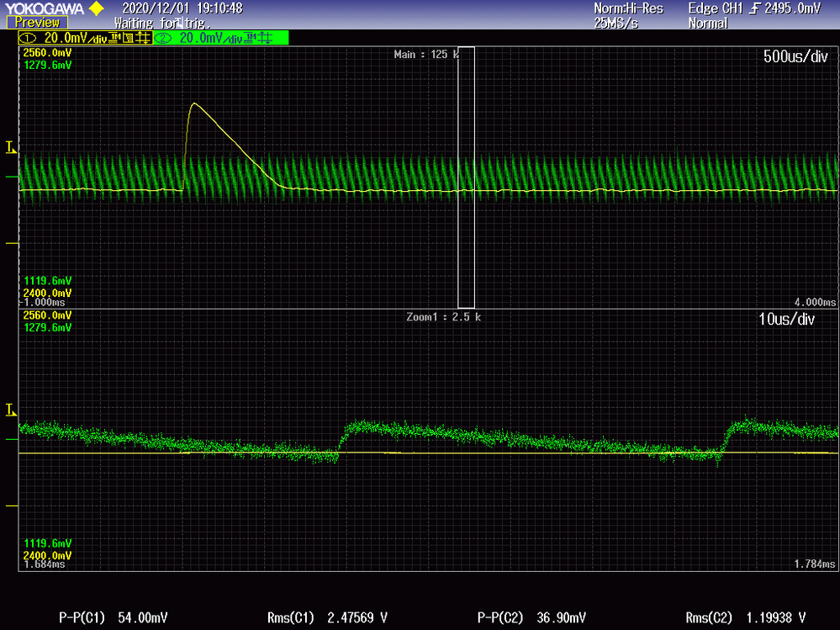The height and width of the screenshot is (630, 840).
Task: Click the 2495.0mV trigger level value
Action: click(x=792, y=8)
